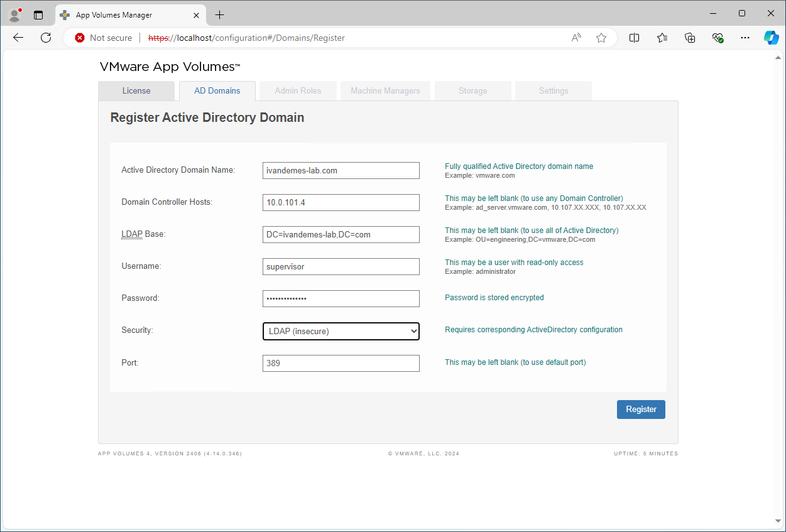Start Read aloud for the page
The width and height of the screenshot is (786, 532).
click(576, 38)
